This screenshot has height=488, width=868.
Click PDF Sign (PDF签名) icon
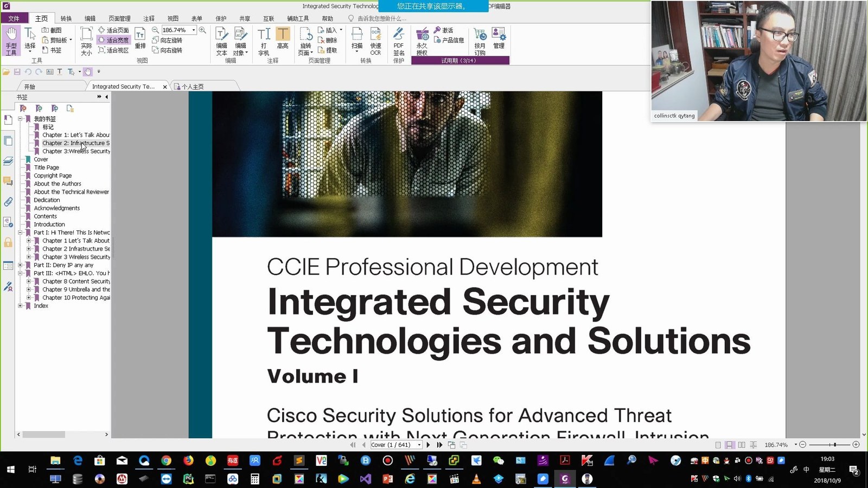(399, 41)
